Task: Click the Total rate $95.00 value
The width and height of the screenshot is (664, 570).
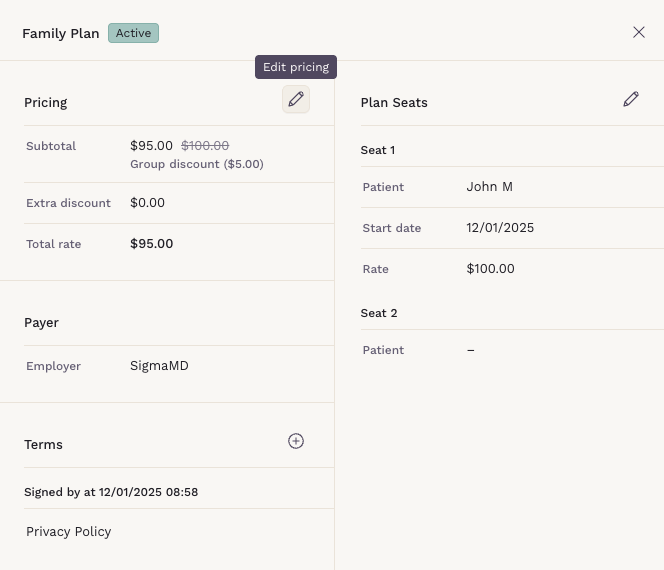Action: [151, 244]
